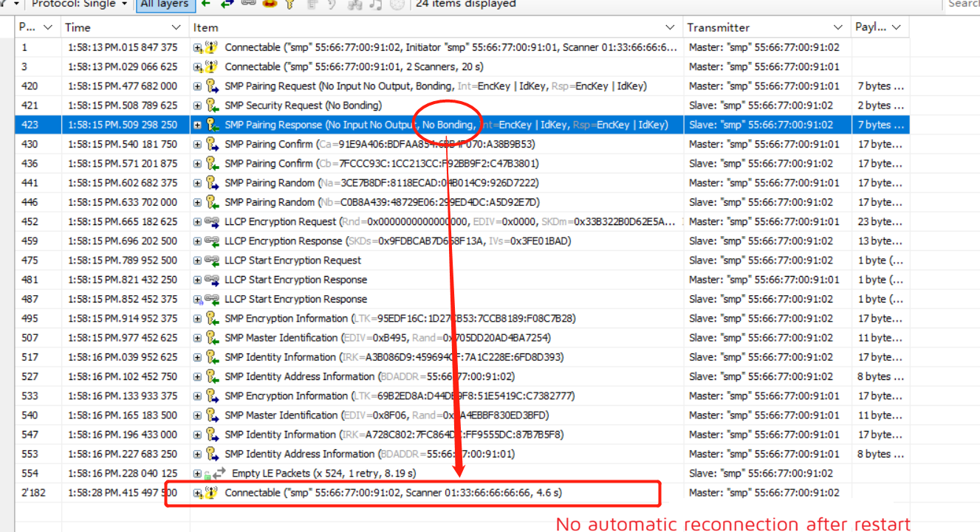The height and width of the screenshot is (532, 980).
Task: Select SMP Master Identification EDIV=0x8F06 row text
Action: [x=387, y=415]
